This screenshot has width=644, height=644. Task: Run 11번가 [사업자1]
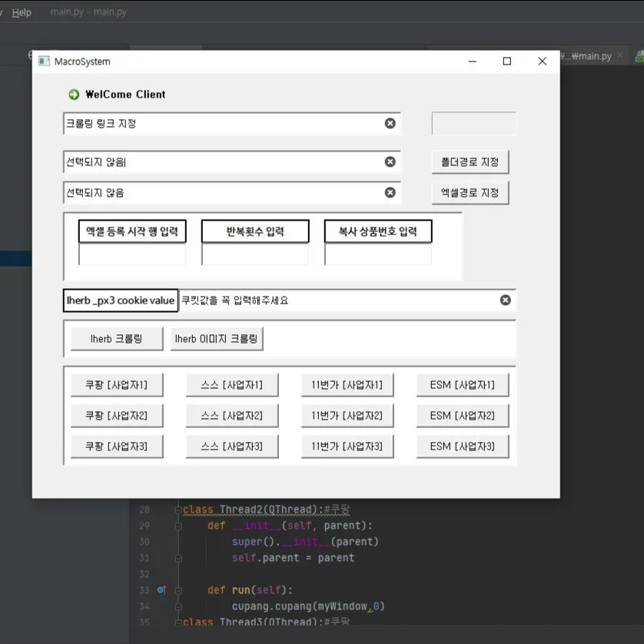[x=347, y=385]
